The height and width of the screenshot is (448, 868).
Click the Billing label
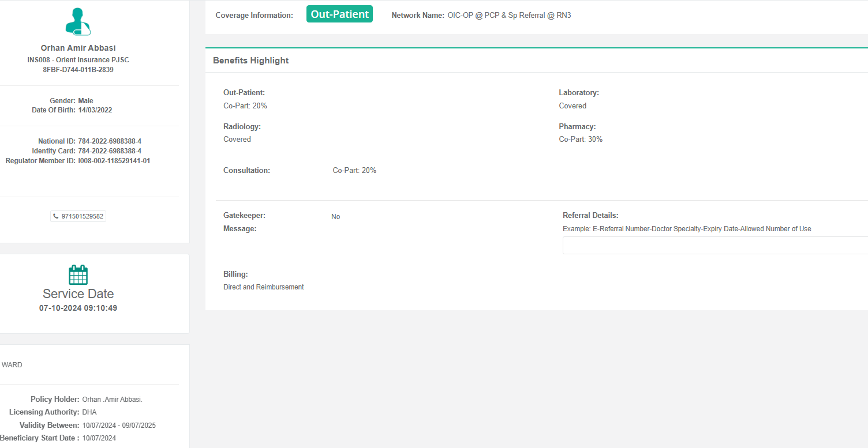pos(235,274)
